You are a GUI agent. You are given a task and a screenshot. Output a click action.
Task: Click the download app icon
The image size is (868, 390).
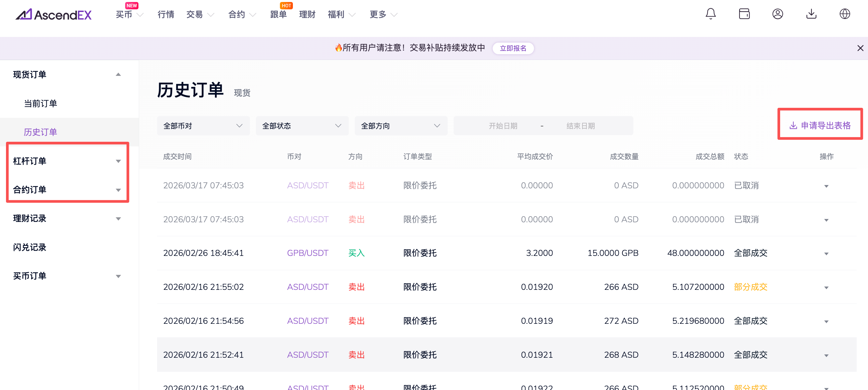click(811, 14)
